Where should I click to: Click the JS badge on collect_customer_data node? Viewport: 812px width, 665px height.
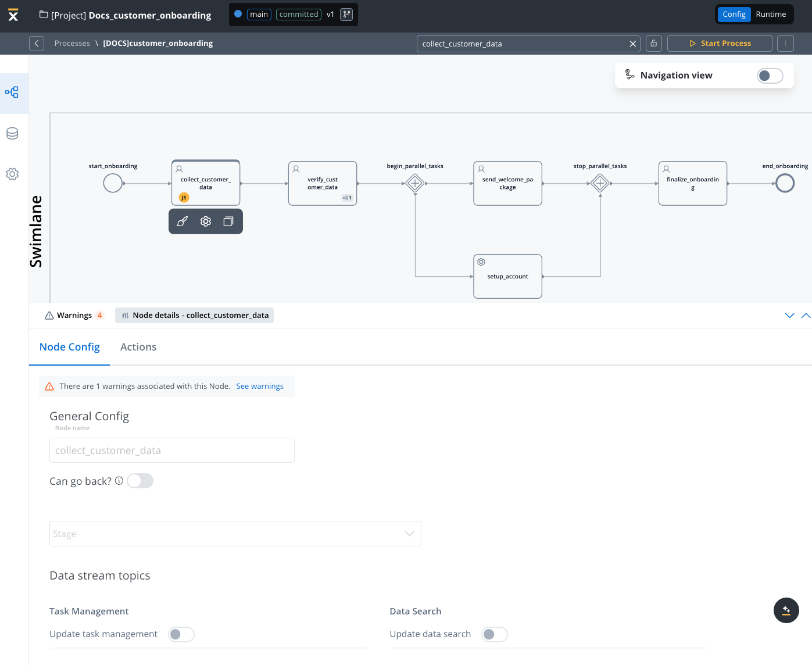[x=184, y=198]
